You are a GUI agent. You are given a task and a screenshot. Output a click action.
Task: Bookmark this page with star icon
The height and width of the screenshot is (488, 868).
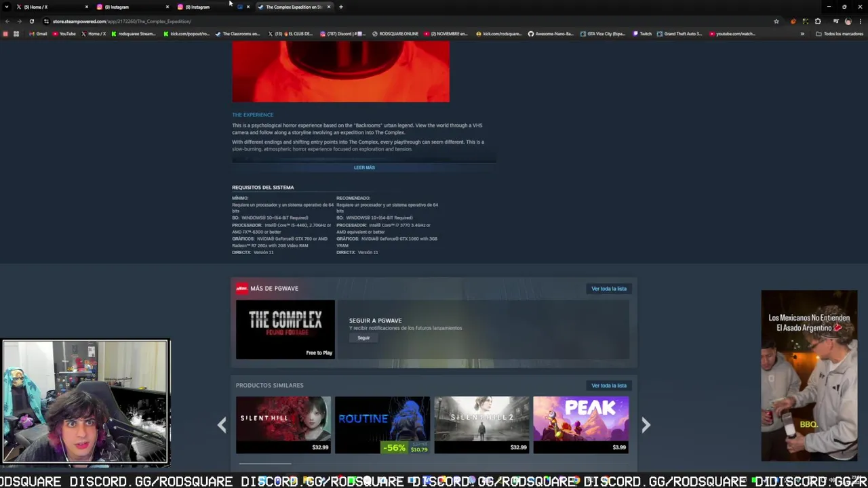point(776,21)
